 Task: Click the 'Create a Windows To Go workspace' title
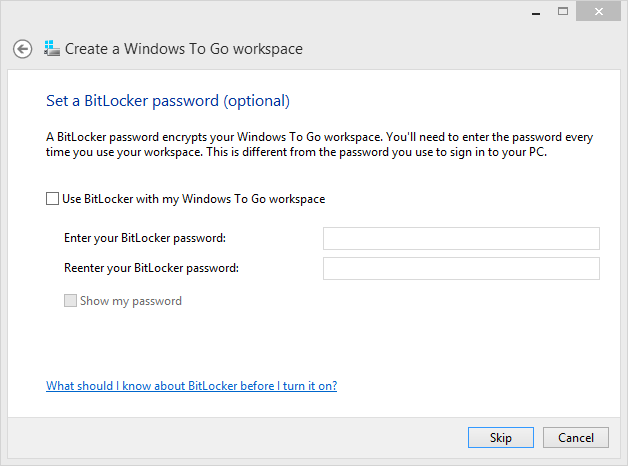pyautogui.click(x=184, y=49)
